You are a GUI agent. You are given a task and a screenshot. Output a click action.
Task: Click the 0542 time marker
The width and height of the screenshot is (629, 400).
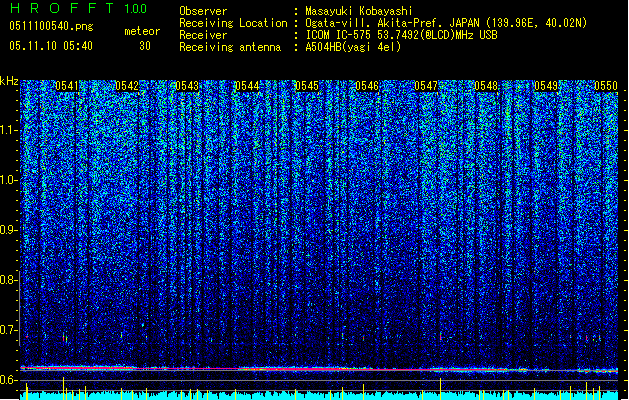[127, 86]
